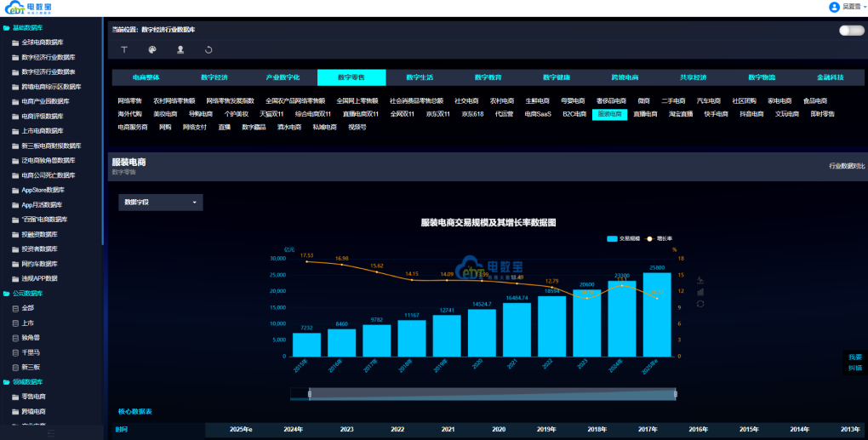Screen dimensions: 868x440
Task: Open the color palette theme icon
Action: (152, 50)
